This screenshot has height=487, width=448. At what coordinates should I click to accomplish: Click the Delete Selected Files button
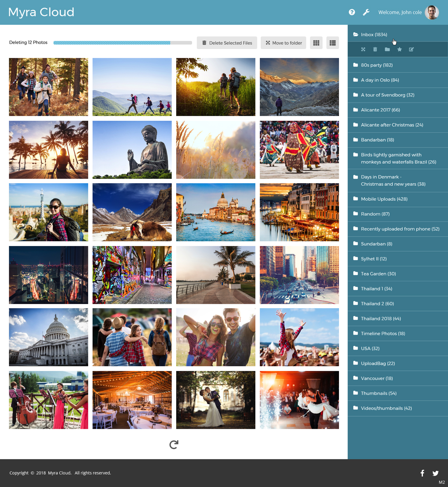pos(227,43)
